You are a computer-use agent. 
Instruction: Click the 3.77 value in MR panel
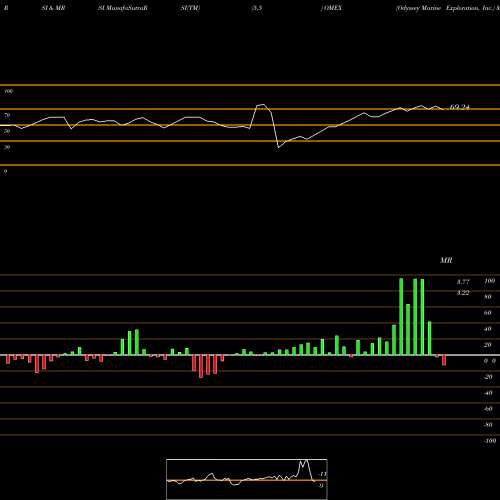coord(463,282)
